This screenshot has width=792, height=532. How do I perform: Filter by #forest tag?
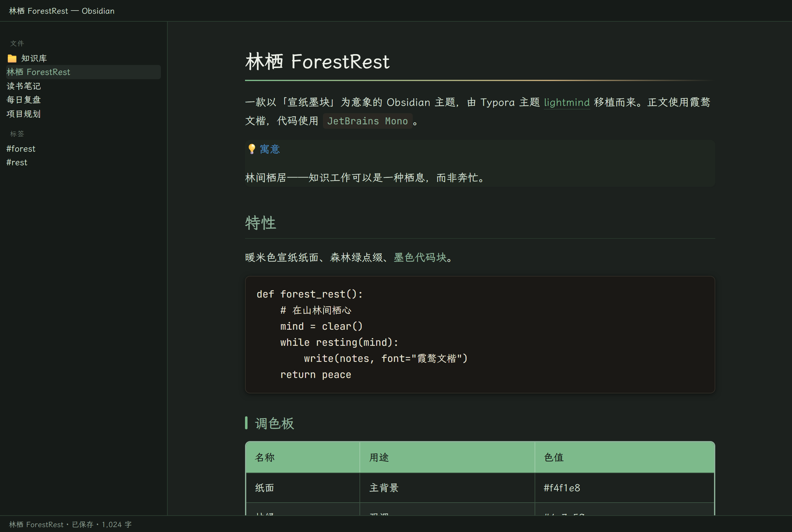coord(21,148)
